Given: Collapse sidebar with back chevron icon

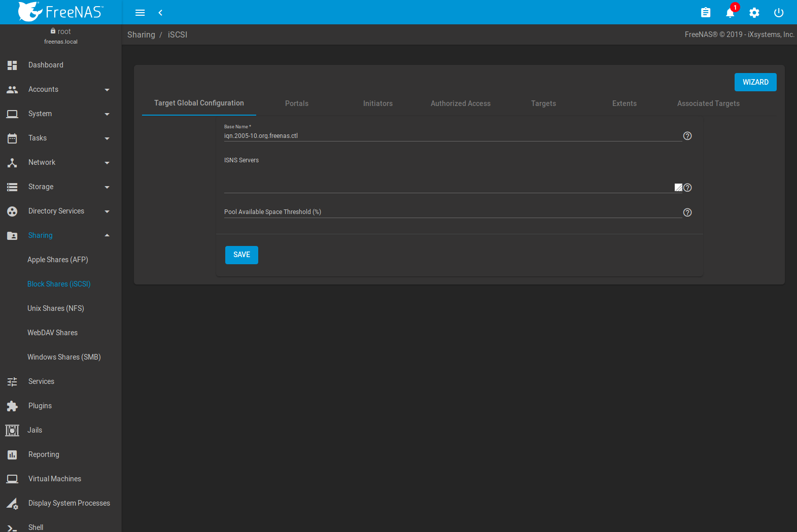Looking at the screenshot, I should tap(160, 13).
